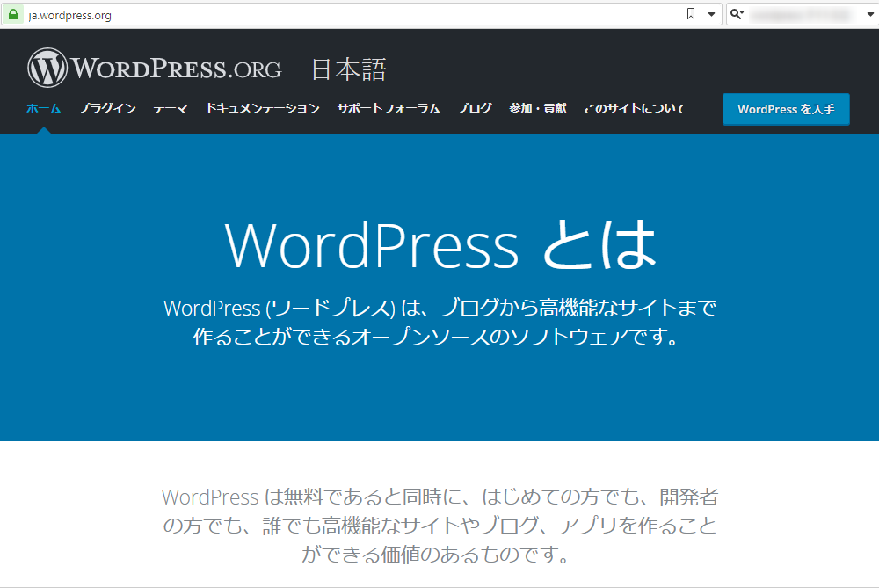Open the ブログ navigation item
This screenshot has width=879, height=588.
pyautogui.click(x=474, y=109)
